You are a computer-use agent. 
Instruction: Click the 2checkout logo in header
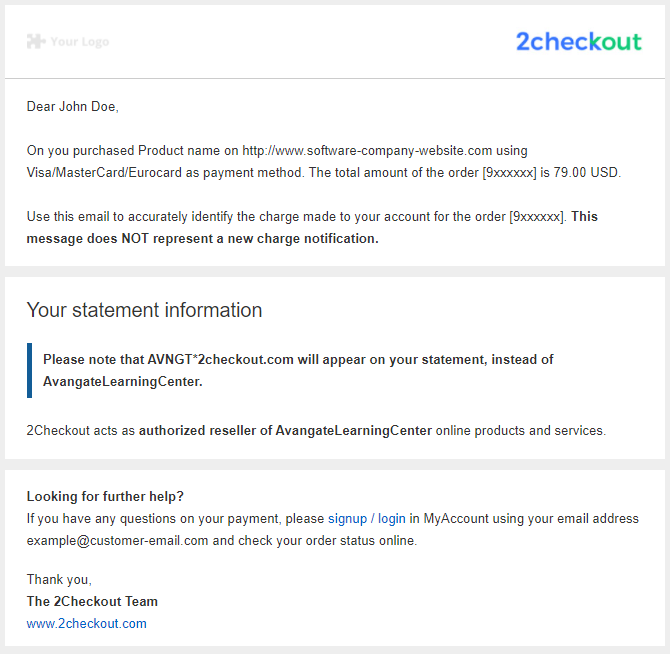[579, 41]
